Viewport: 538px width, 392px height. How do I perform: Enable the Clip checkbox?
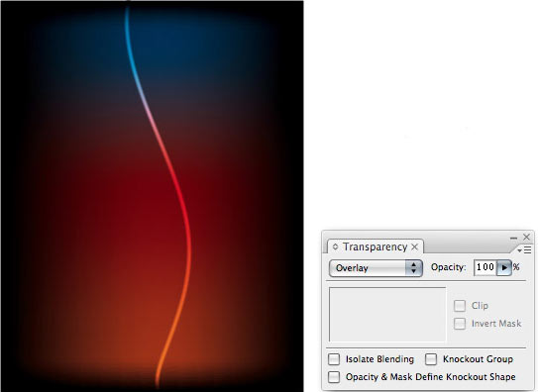point(460,306)
